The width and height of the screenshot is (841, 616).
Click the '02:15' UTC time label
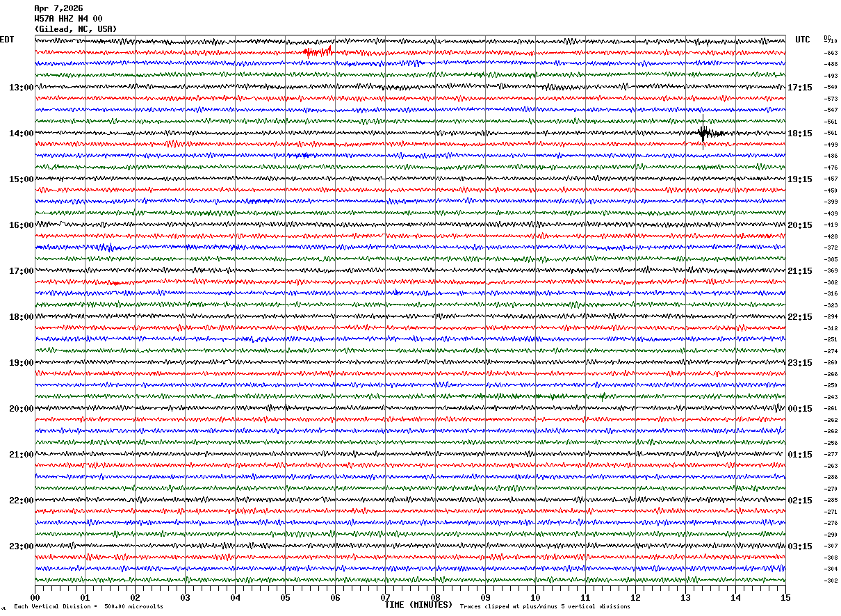coord(799,501)
